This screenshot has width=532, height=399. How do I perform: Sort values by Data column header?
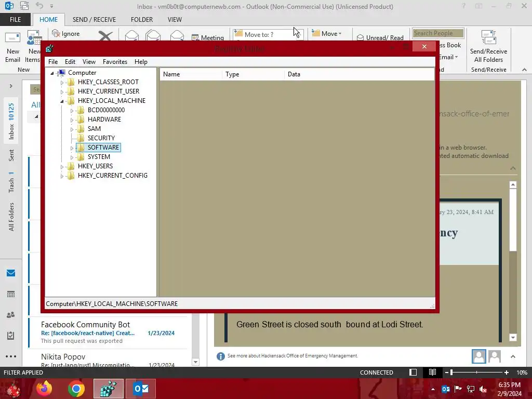[360, 74]
